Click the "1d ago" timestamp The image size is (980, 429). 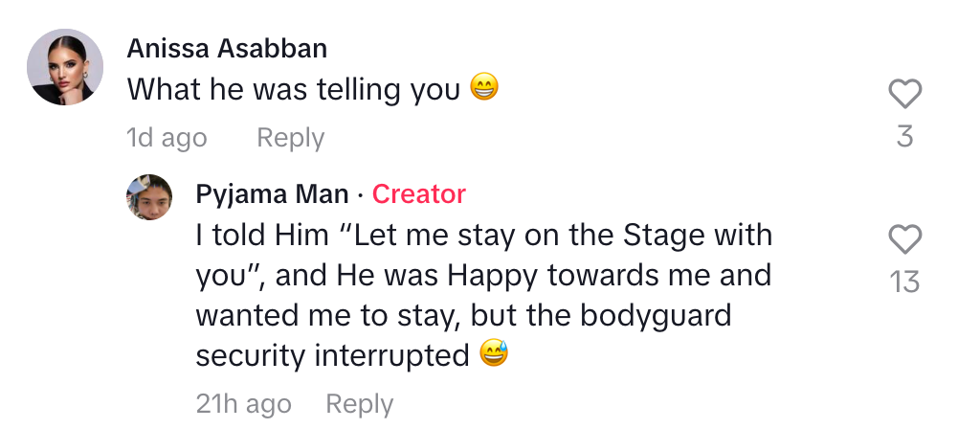(x=167, y=138)
